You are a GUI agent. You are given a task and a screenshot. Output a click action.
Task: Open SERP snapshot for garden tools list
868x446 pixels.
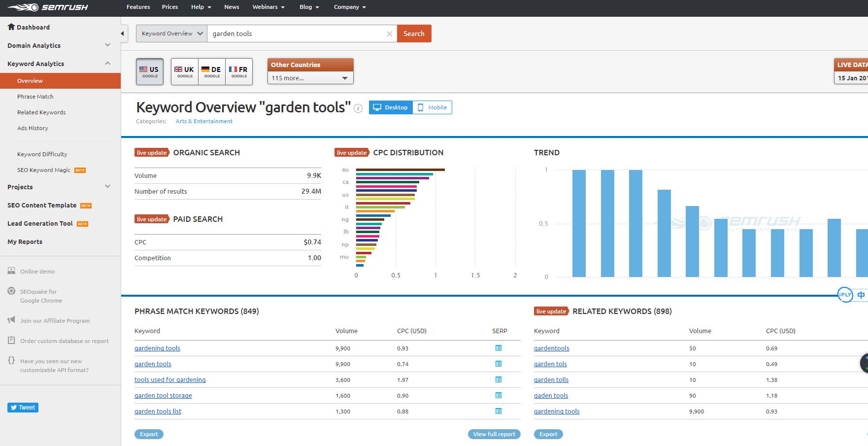[499, 411]
